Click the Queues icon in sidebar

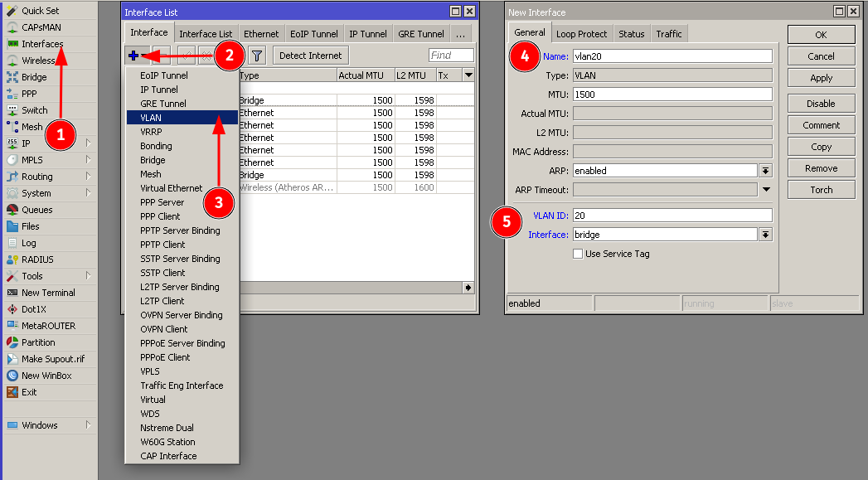12,210
